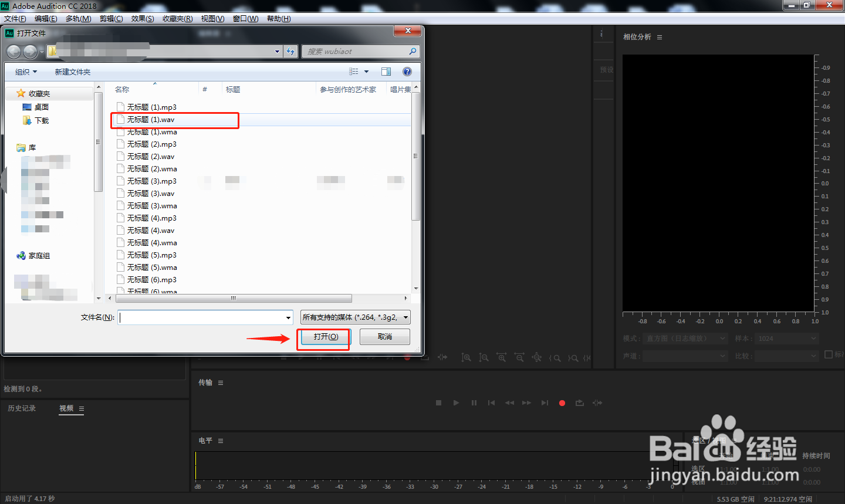Expand the file name history dropdown arrow
The image size is (845, 504).
pos(288,317)
